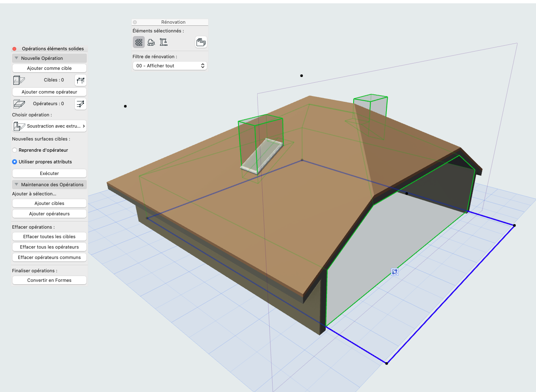Screen dimensions: 536x392
Task: Click the blue element marker icon on the wall
Action: [395, 272]
